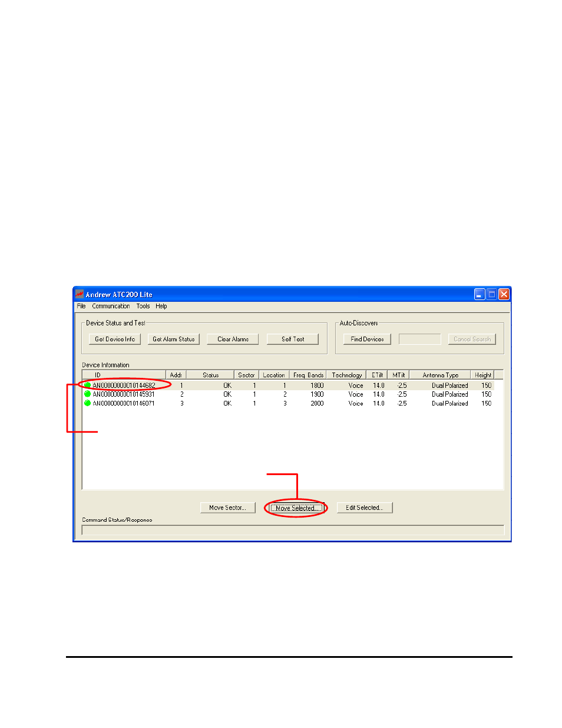Viewport: 562px width, 728px height.
Task: Sort by the Location column header
Action: 274,375
